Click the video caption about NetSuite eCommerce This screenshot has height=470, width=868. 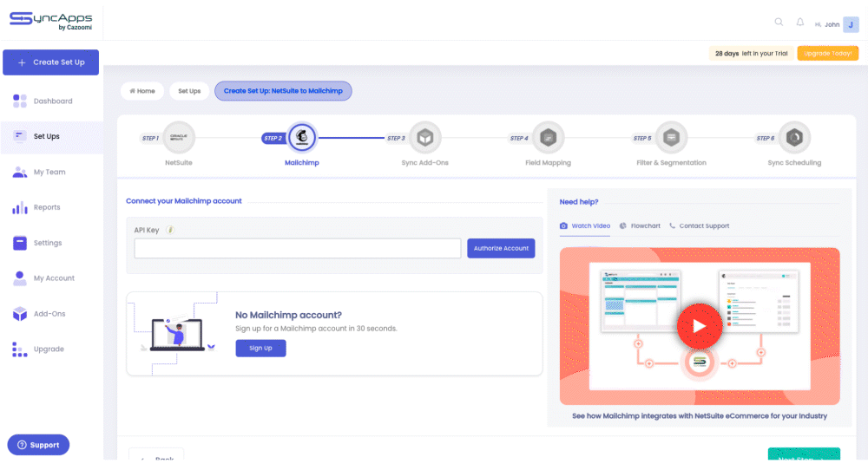(x=699, y=416)
